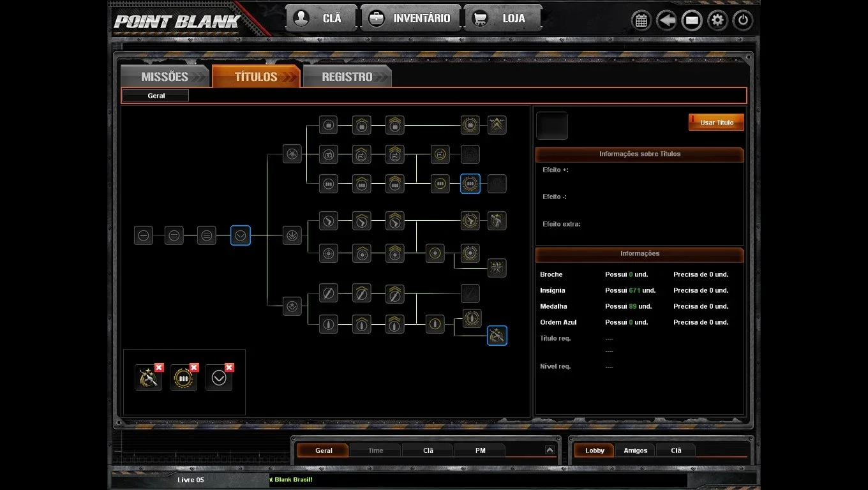This screenshot has height=490, width=868.
Task: Open the CLÃ top menu button
Action: pyautogui.click(x=320, y=19)
